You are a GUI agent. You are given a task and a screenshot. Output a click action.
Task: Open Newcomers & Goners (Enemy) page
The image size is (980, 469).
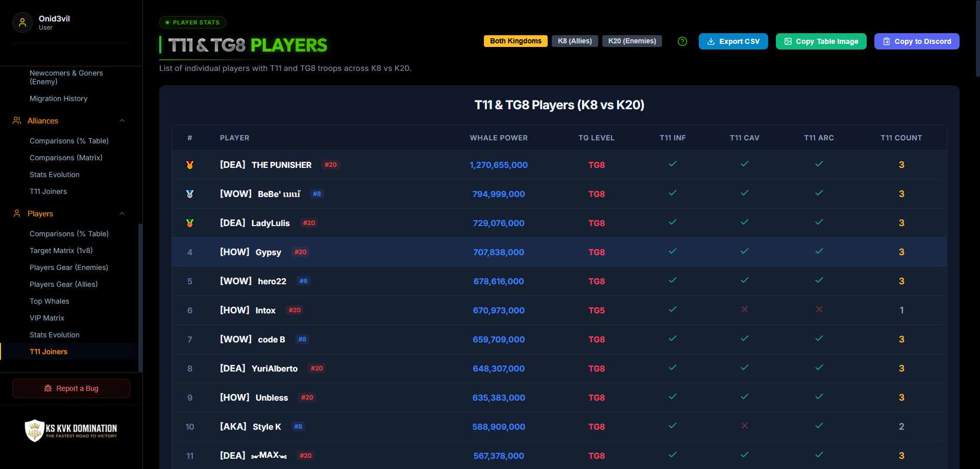(66, 77)
